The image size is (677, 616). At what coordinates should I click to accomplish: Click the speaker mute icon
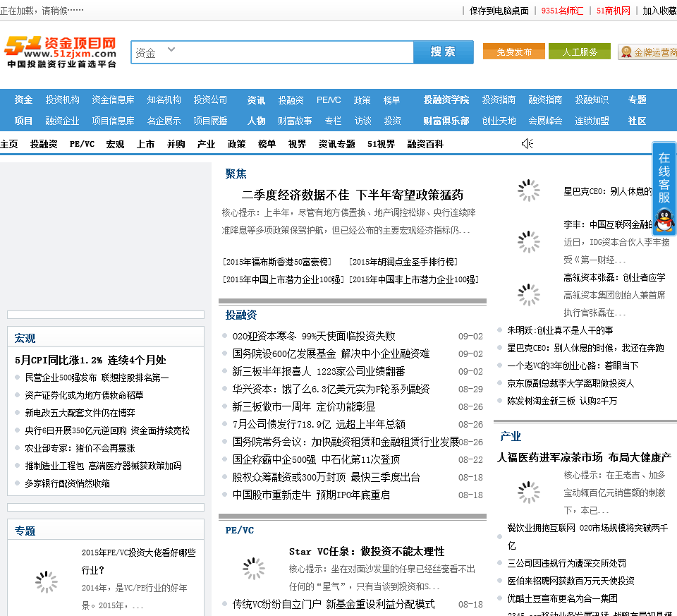pos(527,144)
